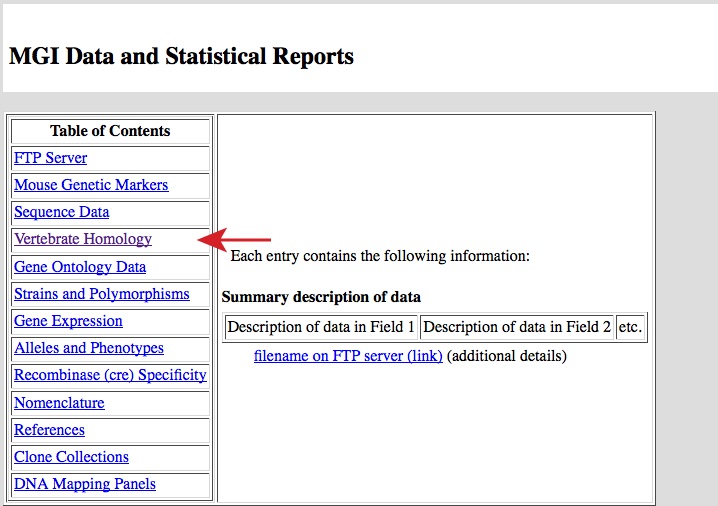Follow the filename on FTP server link
The width and height of the screenshot is (718, 506).
click(x=348, y=356)
